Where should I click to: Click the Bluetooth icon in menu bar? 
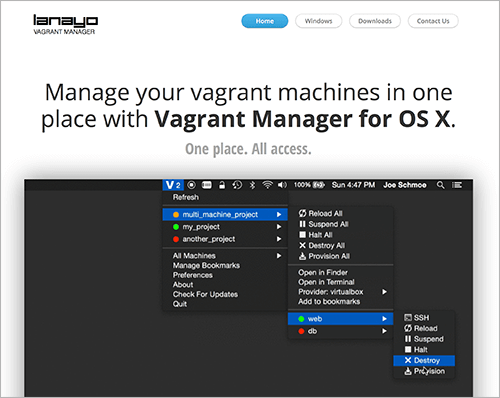point(252,185)
